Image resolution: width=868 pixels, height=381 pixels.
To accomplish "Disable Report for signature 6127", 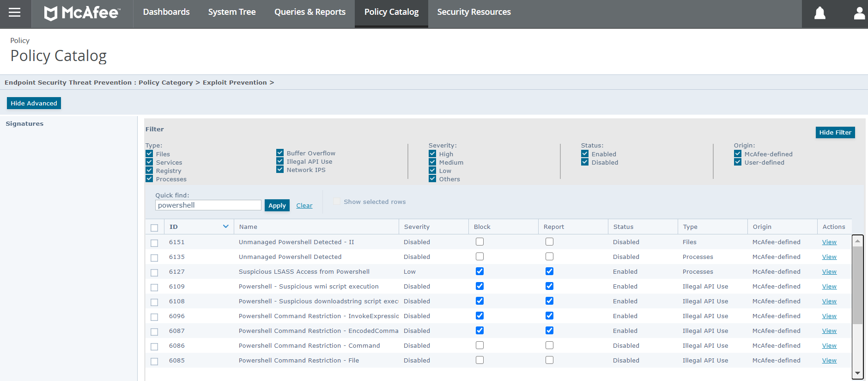I will (x=549, y=271).
